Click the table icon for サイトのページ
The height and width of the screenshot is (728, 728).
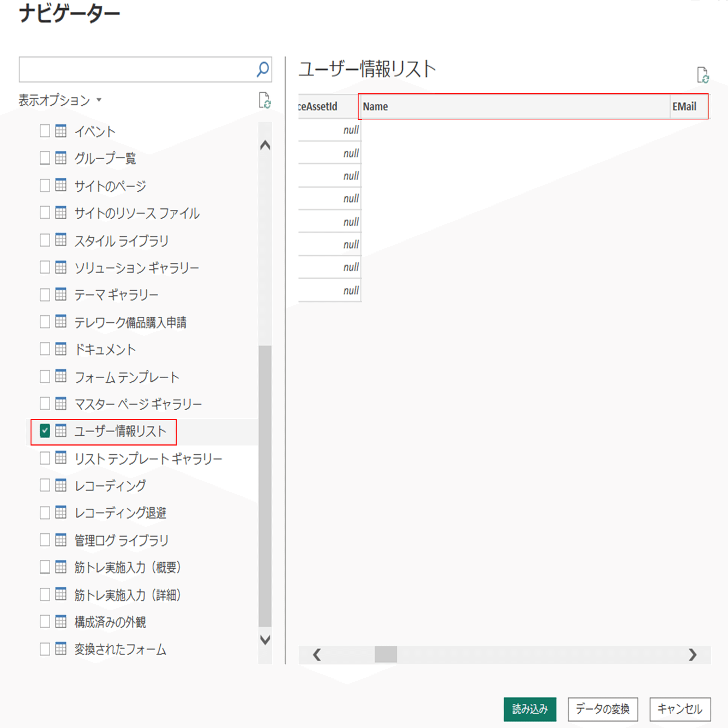tap(61, 185)
